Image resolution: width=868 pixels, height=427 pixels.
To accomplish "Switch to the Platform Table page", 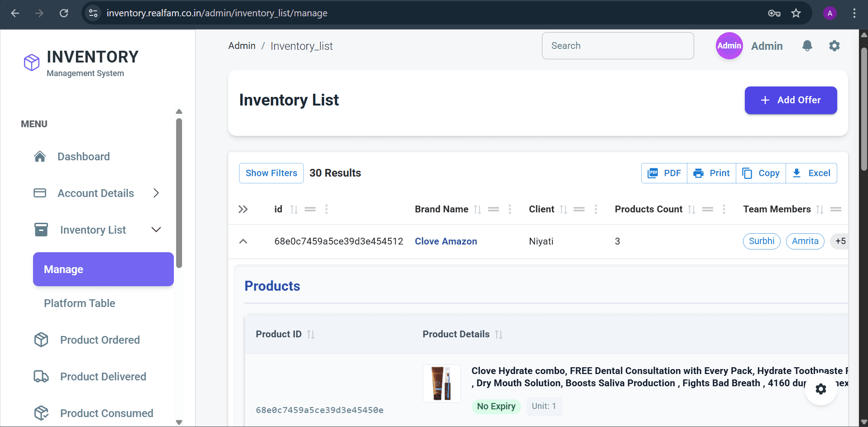I will click(79, 303).
